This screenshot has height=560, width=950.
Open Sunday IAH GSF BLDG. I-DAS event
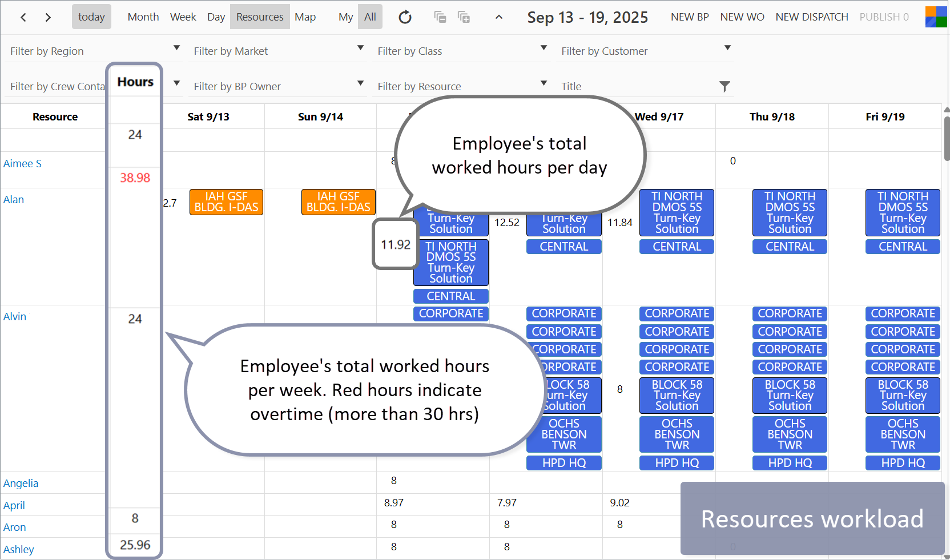coord(339,202)
